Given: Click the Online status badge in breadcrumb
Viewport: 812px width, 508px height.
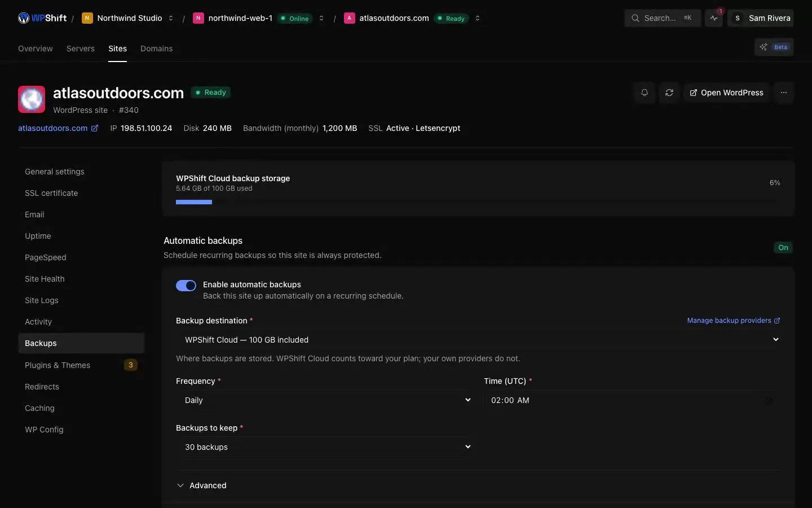Looking at the screenshot, I should tap(294, 18).
